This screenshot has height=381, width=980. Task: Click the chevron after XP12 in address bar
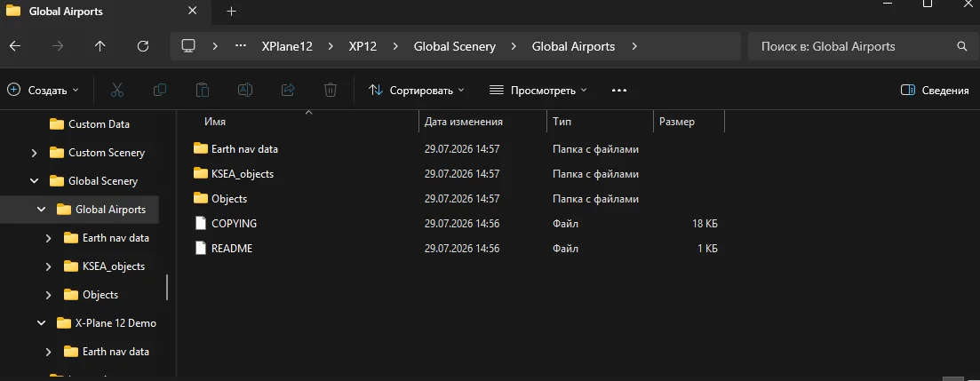point(395,46)
